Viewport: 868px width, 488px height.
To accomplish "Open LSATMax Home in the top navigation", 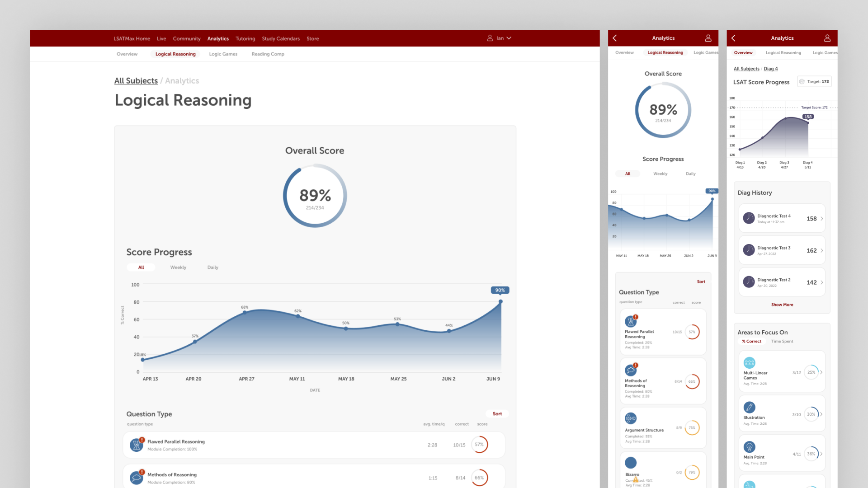I will (x=132, y=39).
